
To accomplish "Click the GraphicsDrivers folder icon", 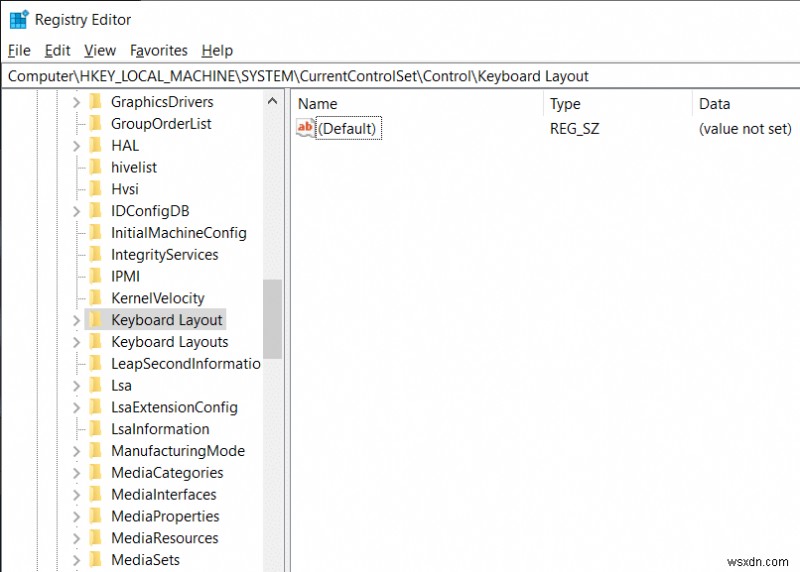I will click(x=95, y=102).
